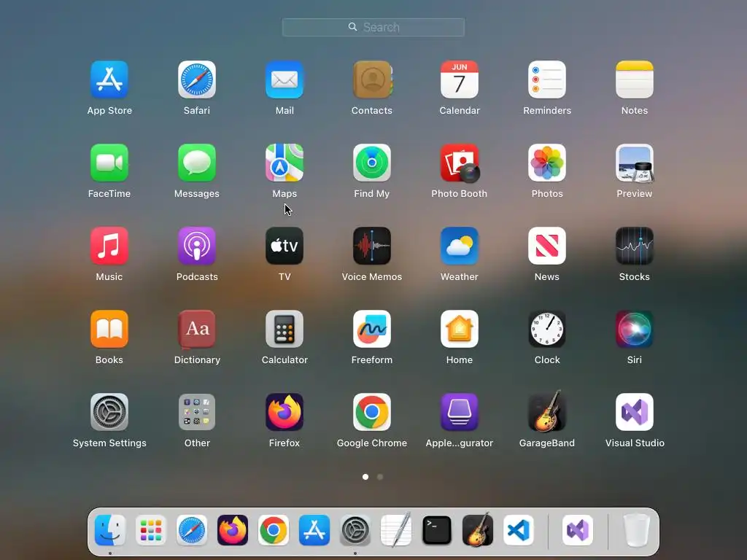Screen dimensions: 747x560
Task: Open the Clock app
Action: [547, 329]
